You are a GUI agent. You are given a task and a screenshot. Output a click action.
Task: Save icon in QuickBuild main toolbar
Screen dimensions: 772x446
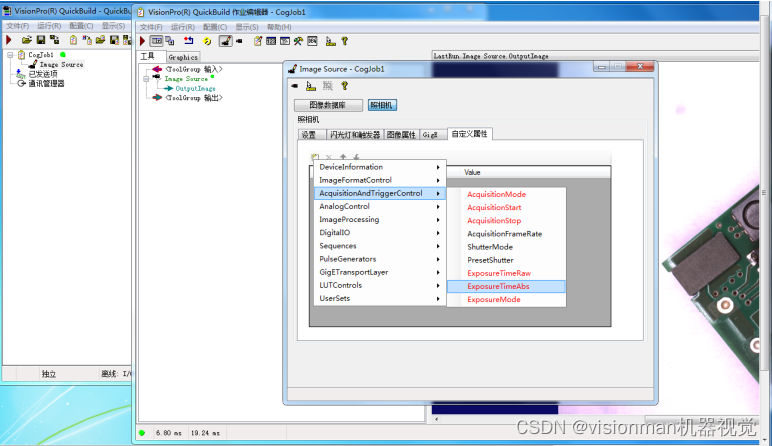pos(41,40)
